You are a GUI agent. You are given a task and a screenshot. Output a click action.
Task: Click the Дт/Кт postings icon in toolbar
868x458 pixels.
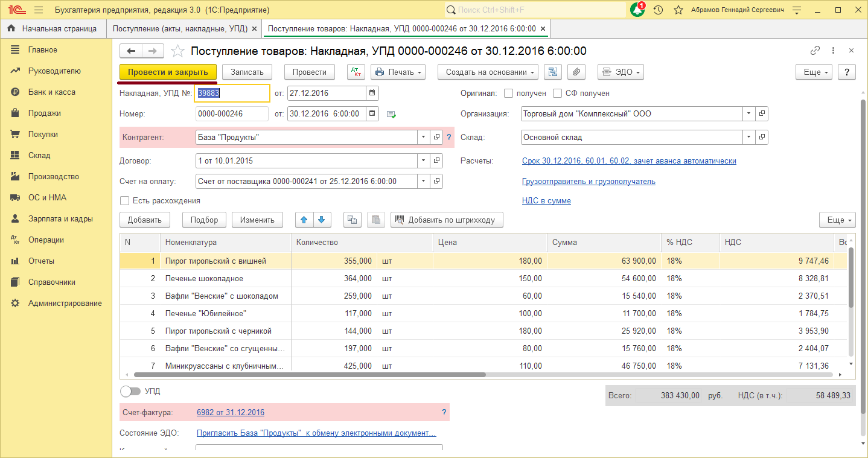click(x=356, y=72)
